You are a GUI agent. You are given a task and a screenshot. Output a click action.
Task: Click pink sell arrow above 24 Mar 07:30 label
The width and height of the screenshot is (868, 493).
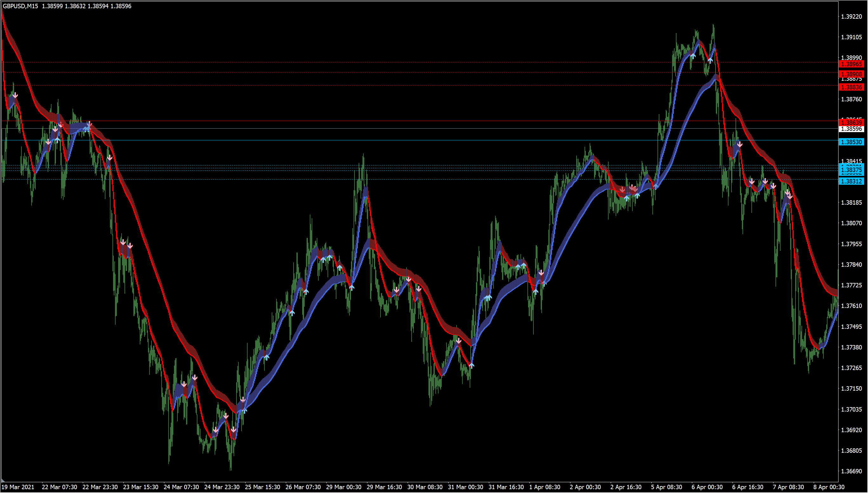click(x=184, y=384)
